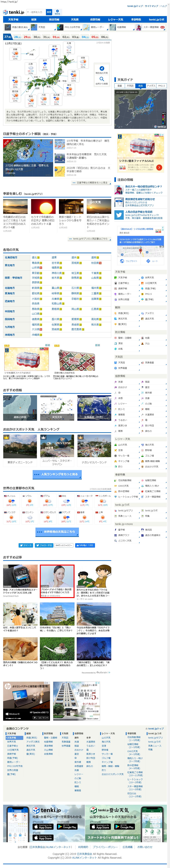
Task: Select the 那覇 weather icon on the Japan map
Action: pos(15,53)
